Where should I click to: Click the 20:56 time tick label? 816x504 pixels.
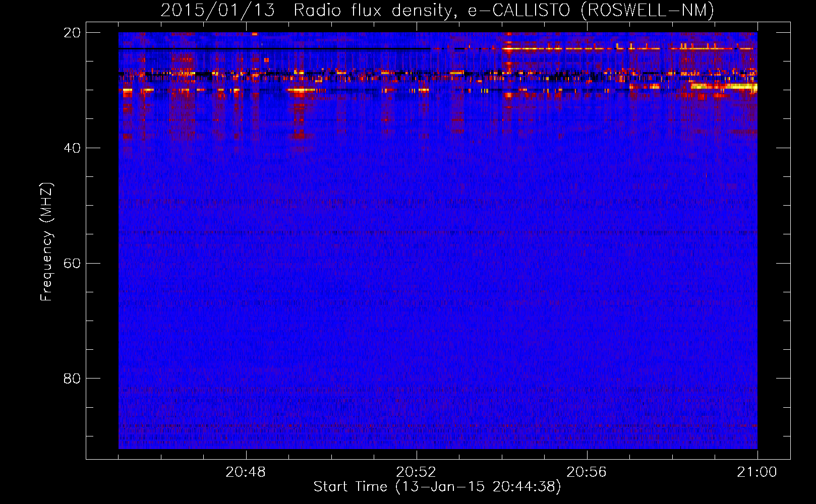(x=587, y=472)
